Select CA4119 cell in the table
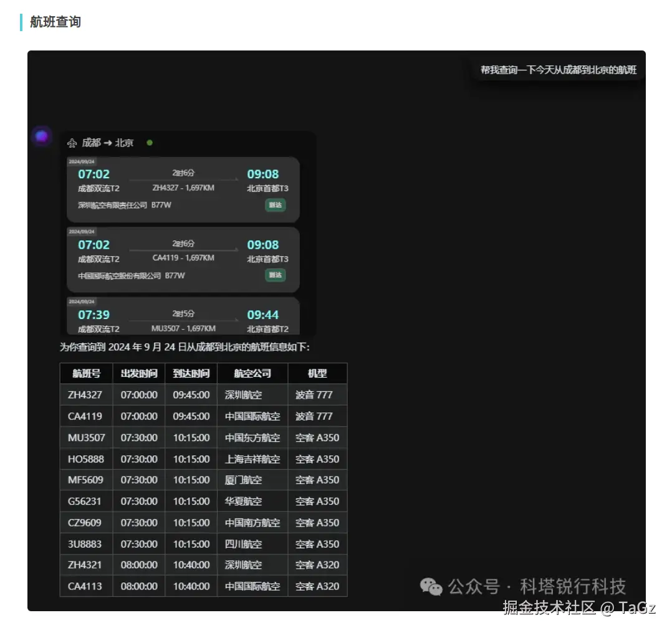Viewport: 672px width, 633px height. (x=86, y=416)
